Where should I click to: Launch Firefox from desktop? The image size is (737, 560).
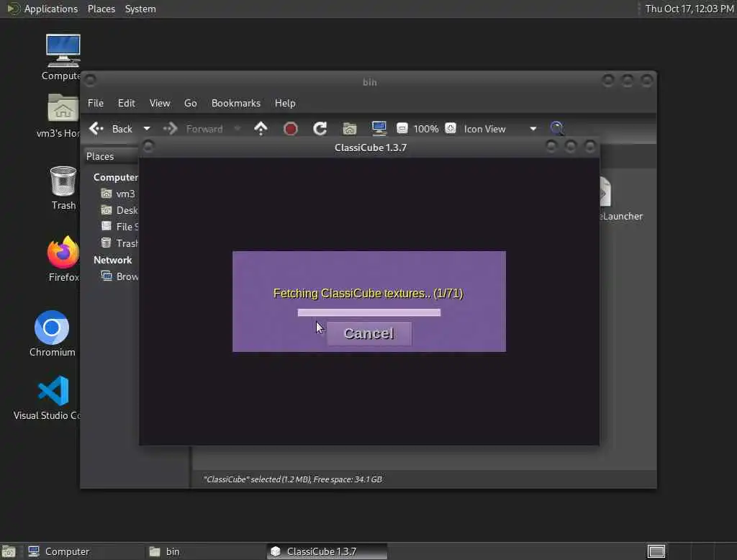63,258
